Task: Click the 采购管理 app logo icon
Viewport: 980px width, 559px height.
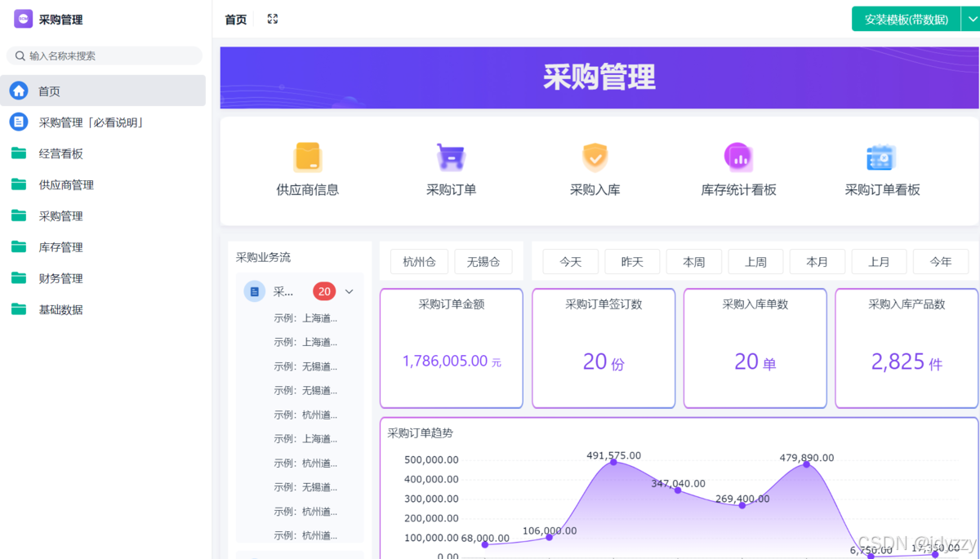Action: click(24, 19)
